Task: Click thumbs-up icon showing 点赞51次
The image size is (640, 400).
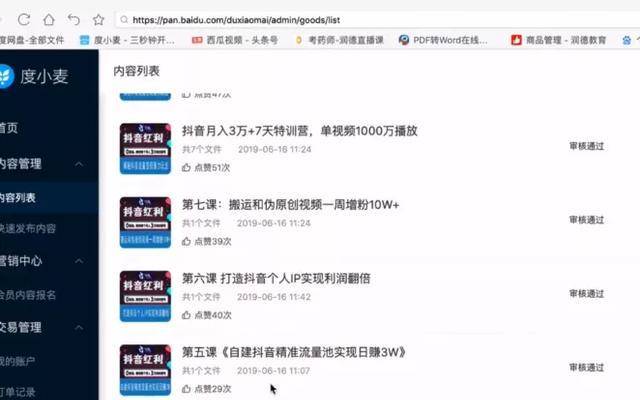Action: point(186,167)
